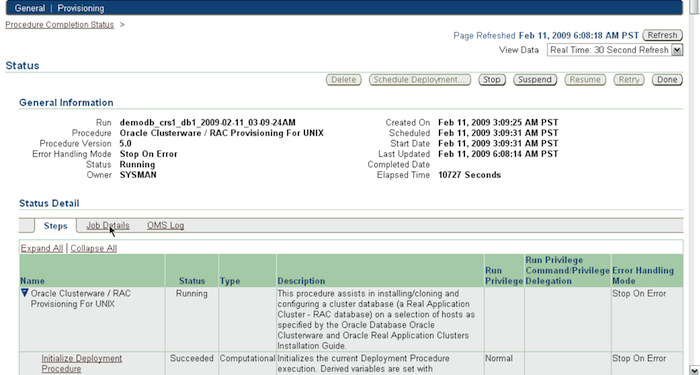Click Run Privilege Command/Privilege Delegation header
Viewport: 700px width, 375px height.
pyautogui.click(x=567, y=270)
